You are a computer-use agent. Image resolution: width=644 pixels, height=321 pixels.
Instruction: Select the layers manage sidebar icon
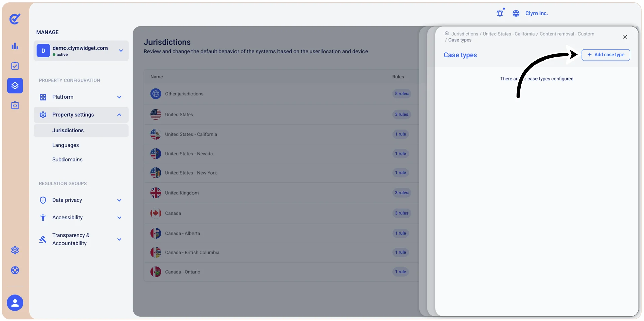pyautogui.click(x=15, y=86)
